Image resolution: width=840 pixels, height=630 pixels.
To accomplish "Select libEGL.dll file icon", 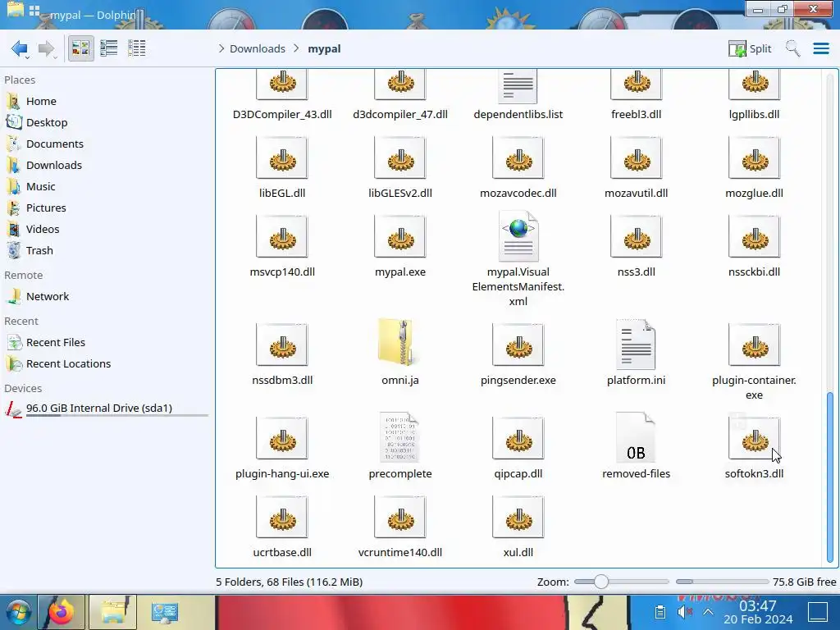I will 282,157.
